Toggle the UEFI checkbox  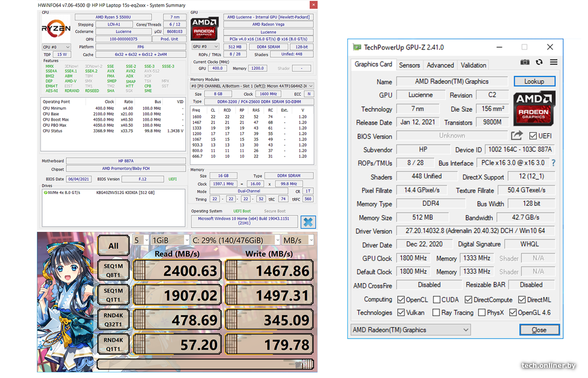[x=533, y=136]
